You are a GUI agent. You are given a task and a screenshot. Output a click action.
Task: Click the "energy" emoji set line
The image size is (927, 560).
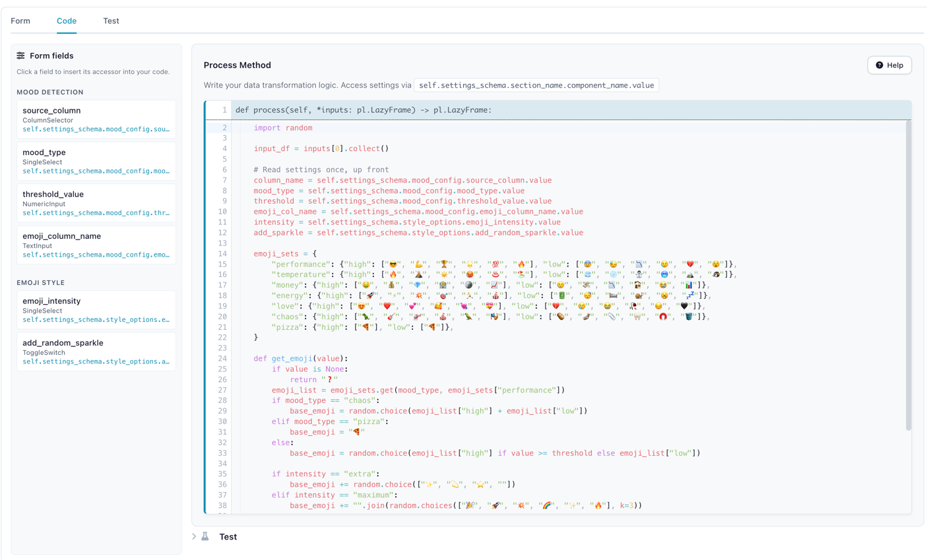490,296
